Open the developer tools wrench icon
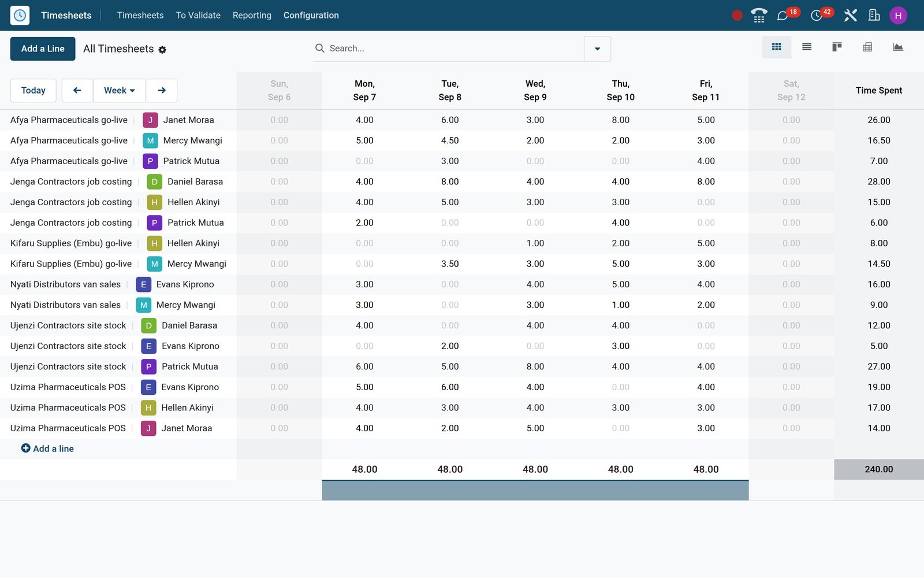Image resolution: width=924 pixels, height=578 pixels. click(850, 16)
